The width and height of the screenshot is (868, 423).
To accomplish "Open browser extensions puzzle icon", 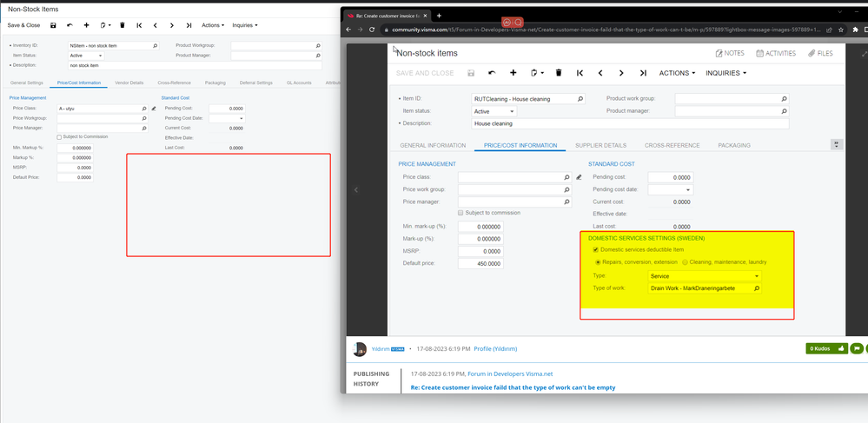I will 856,30.
